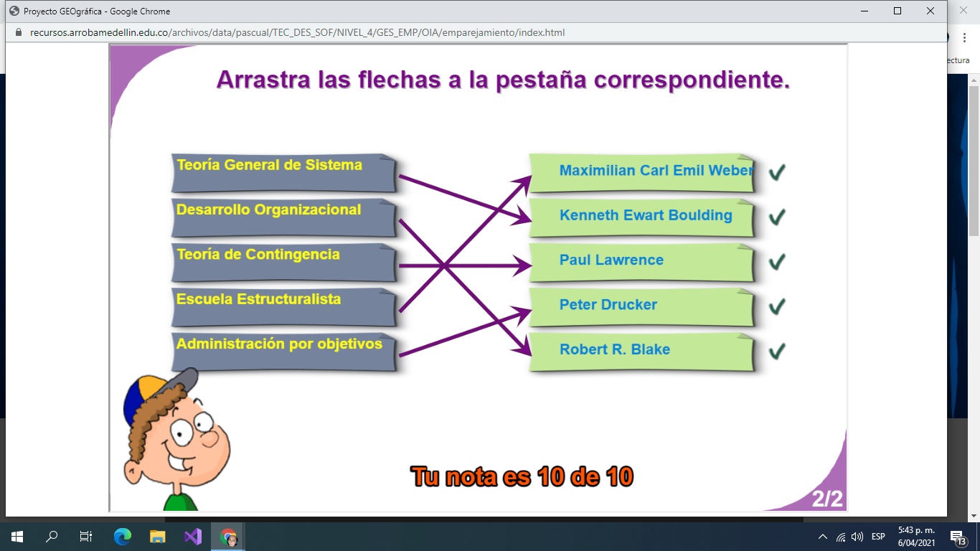Show hidden system tray icons

tap(822, 537)
